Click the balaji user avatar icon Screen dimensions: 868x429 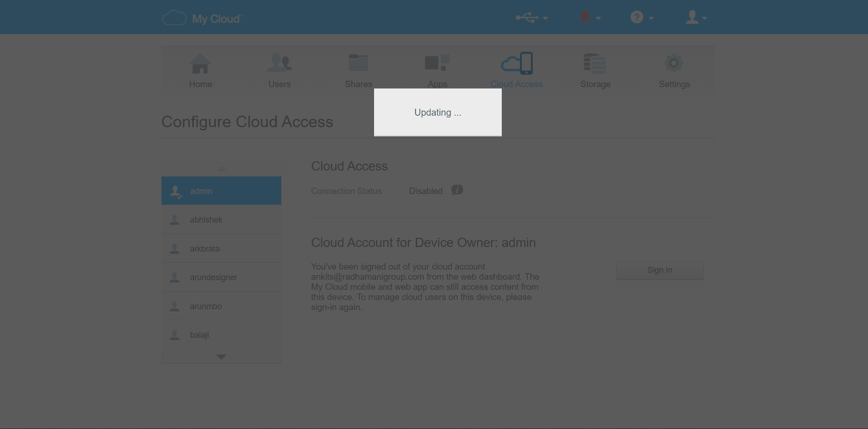click(174, 335)
